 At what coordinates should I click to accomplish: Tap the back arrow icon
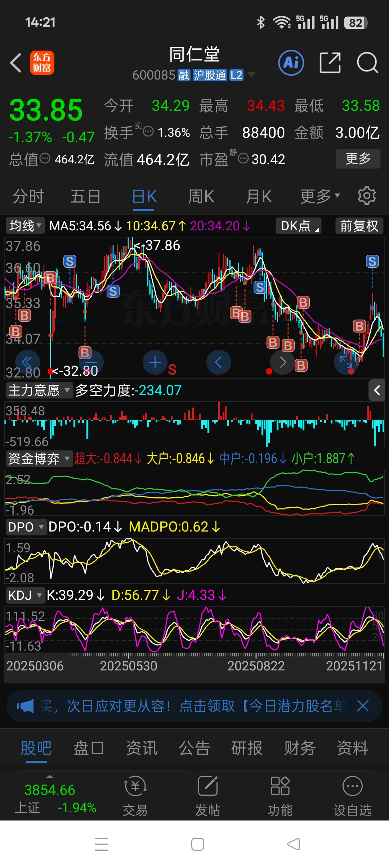[15, 63]
